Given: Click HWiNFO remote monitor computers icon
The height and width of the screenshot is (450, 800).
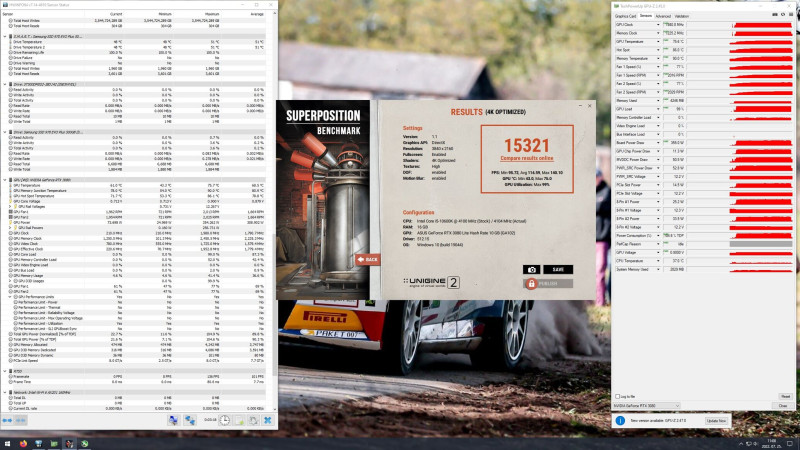Looking at the screenshot, I should pos(173,420).
